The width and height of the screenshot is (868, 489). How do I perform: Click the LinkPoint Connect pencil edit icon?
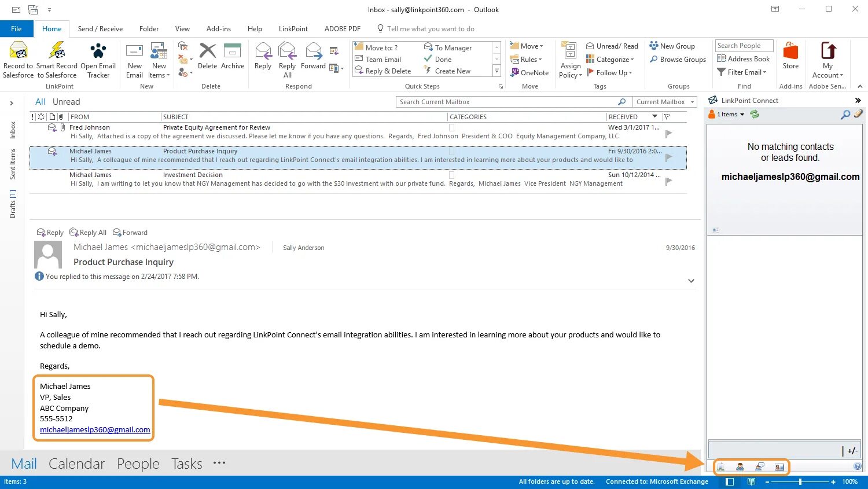pyautogui.click(x=858, y=114)
